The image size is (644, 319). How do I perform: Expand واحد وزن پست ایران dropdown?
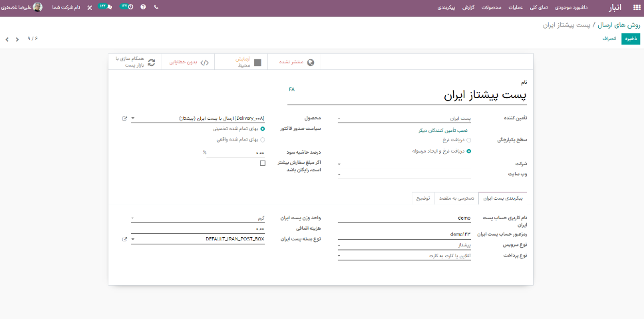click(198, 218)
